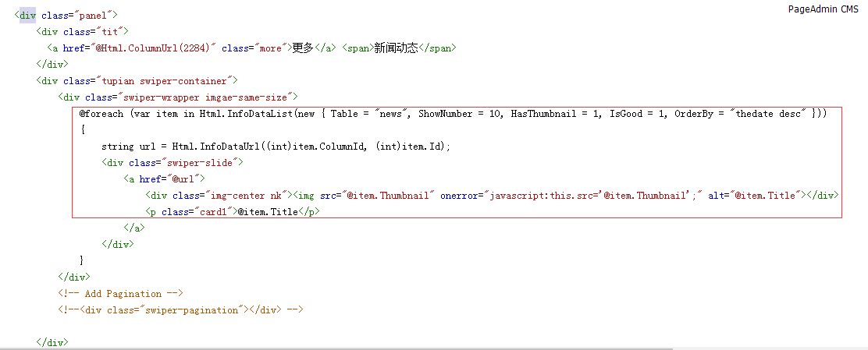The image size is (868, 350).
Task: Click the ShowNumber = 10 parameter
Action: point(460,114)
